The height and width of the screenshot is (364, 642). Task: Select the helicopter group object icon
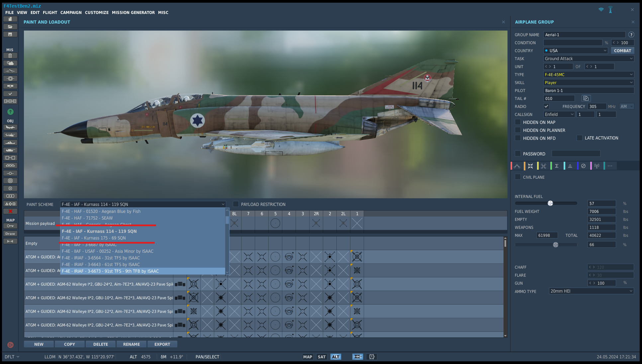(10, 135)
